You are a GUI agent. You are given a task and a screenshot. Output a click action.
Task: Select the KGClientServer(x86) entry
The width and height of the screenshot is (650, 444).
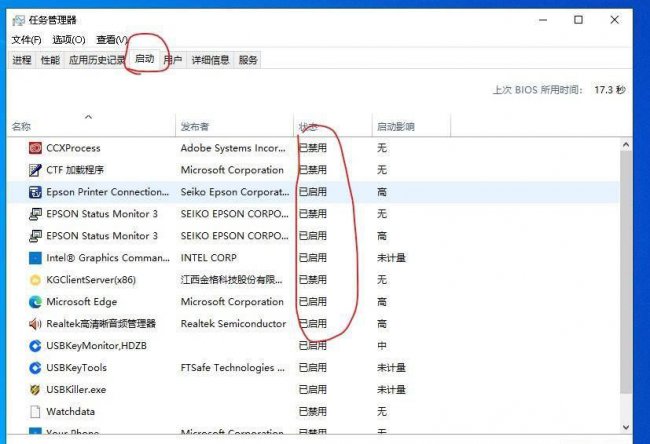point(91,280)
